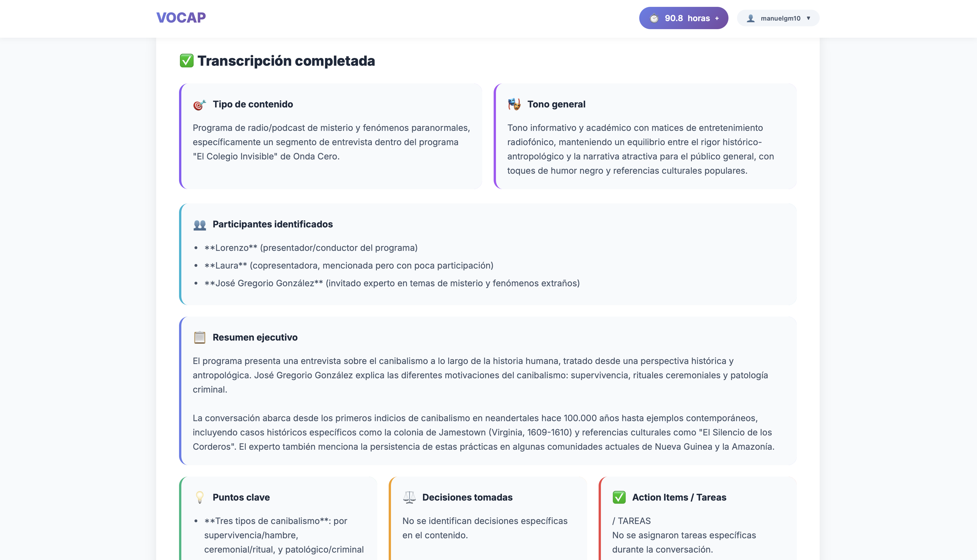Click the 90.8 horas progress badge

[683, 18]
